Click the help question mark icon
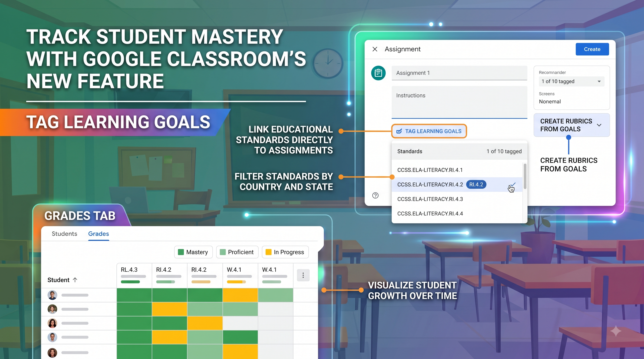The image size is (644, 359). coord(375,195)
